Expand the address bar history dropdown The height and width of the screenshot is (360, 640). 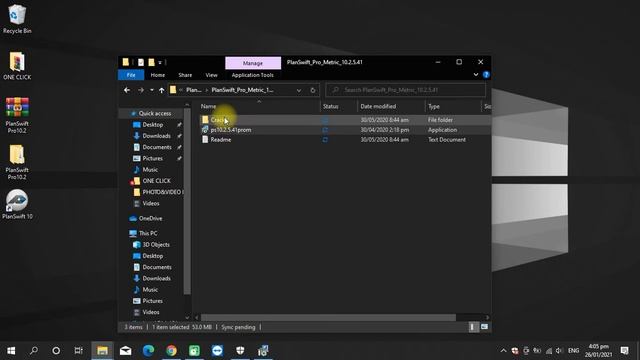299,90
